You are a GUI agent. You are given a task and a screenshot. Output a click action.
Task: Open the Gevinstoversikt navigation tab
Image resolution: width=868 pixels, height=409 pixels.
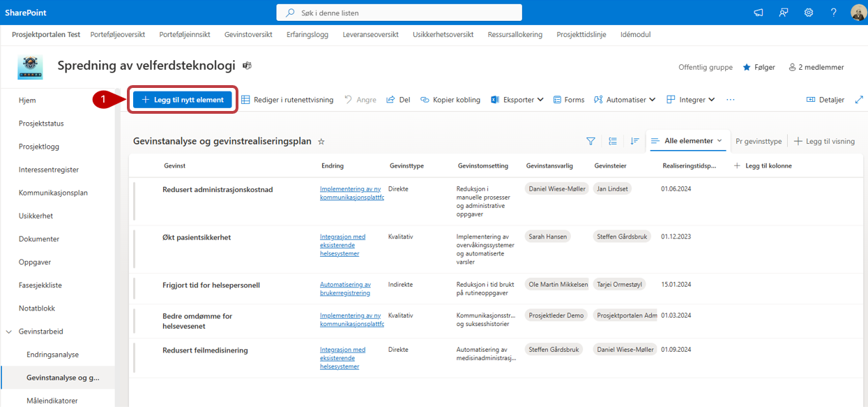click(x=248, y=34)
